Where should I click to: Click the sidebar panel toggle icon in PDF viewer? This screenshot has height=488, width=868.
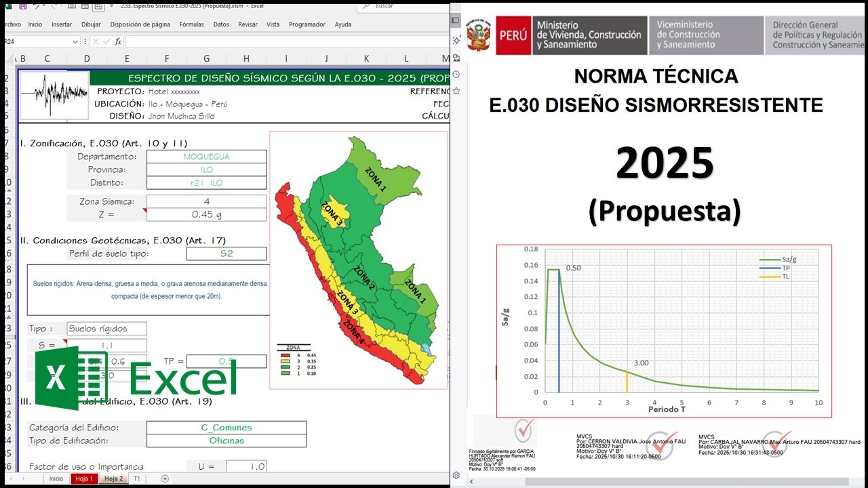coord(456,20)
